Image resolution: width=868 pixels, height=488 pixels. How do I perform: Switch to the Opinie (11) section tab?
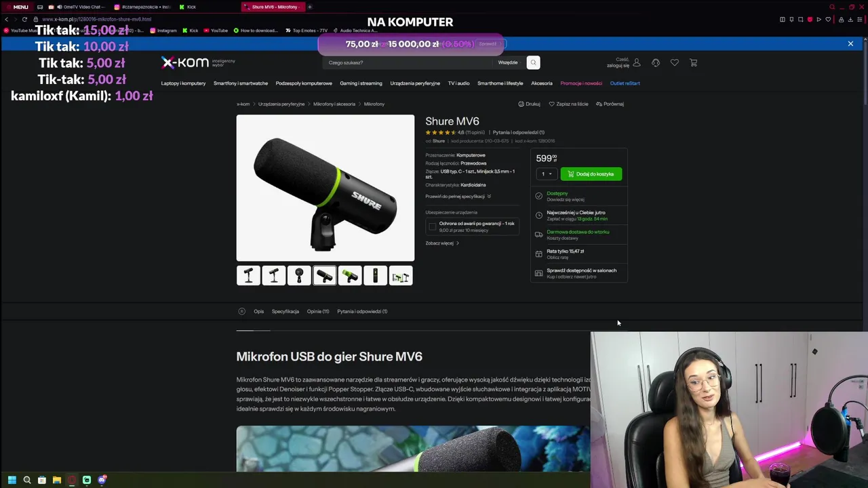[318, 311]
